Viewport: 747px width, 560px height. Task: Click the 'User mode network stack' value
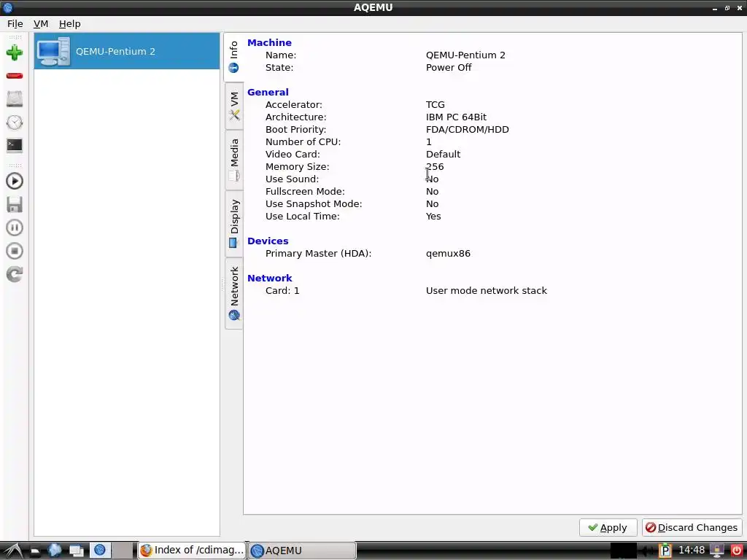(x=487, y=290)
